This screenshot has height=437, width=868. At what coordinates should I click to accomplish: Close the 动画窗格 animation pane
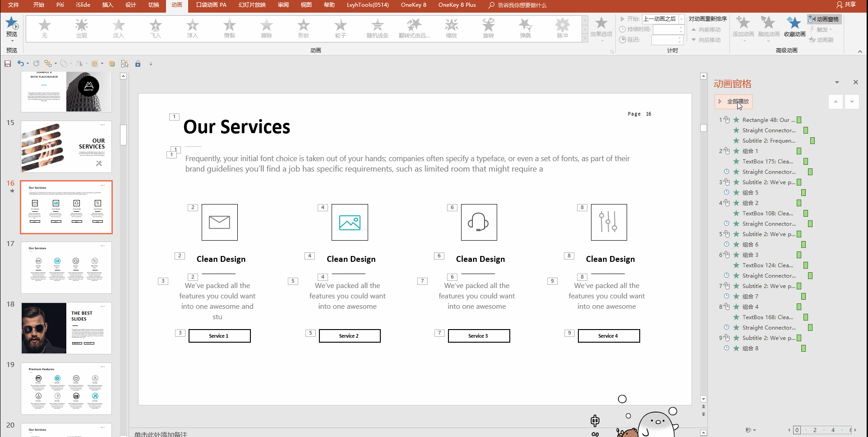(856, 82)
